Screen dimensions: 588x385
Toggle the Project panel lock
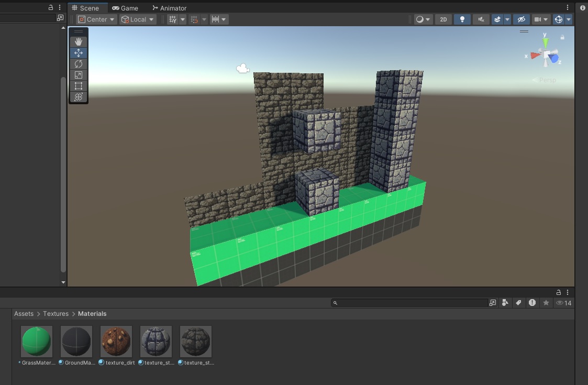tap(558, 292)
